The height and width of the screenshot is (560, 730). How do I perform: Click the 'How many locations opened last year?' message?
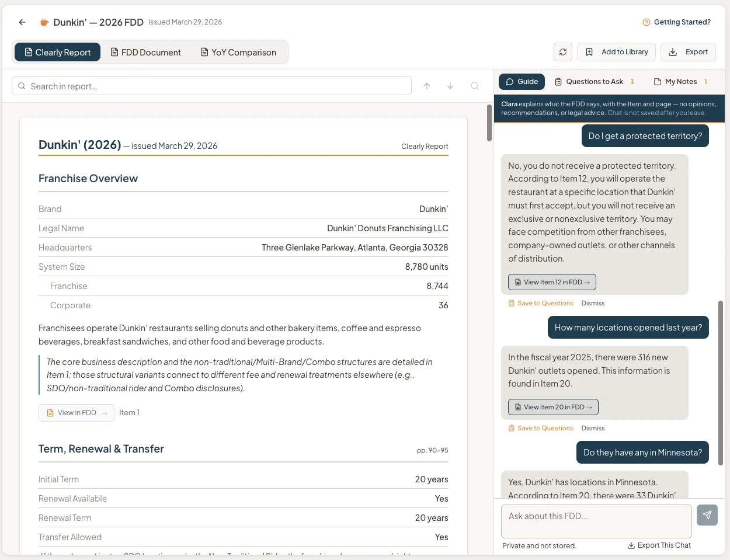pyautogui.click(x=628, y=328)
